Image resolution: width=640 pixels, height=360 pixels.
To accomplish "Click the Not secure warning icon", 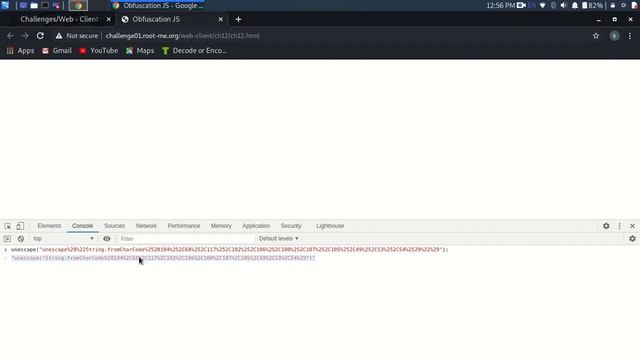I will coord(59,36).
